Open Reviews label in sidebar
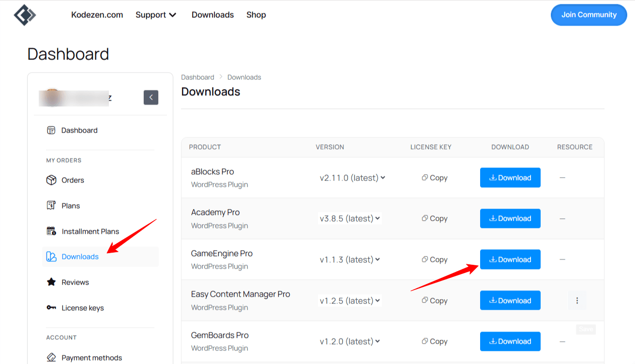Image resolution: width=635 pixels, height=364 pixels. [x=76, y=282]
